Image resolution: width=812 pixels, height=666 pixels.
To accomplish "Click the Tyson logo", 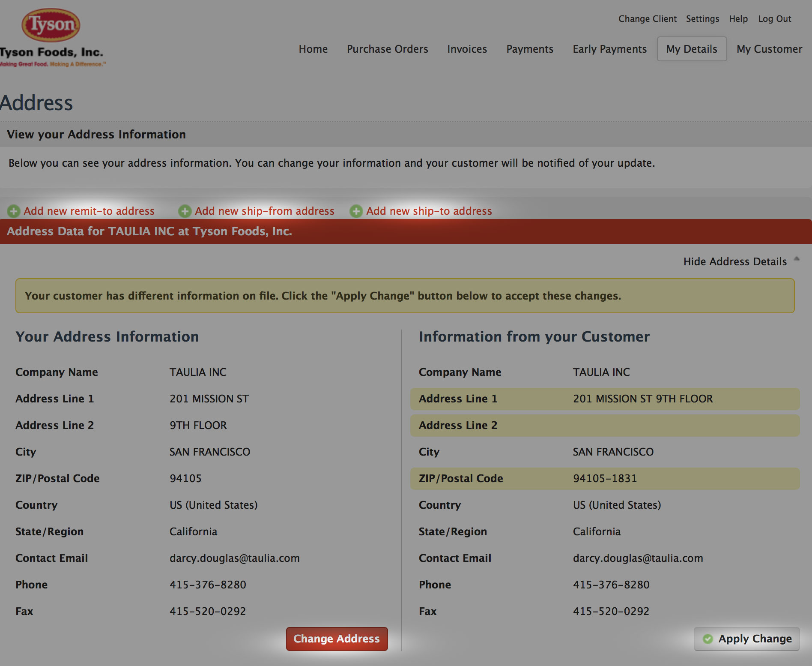I will click(51, 25).
